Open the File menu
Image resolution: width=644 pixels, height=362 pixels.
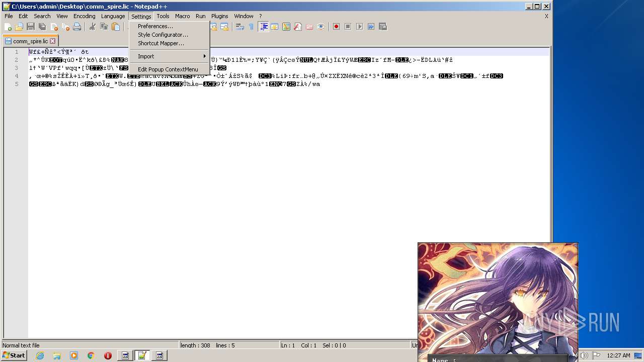click(9, 16)
